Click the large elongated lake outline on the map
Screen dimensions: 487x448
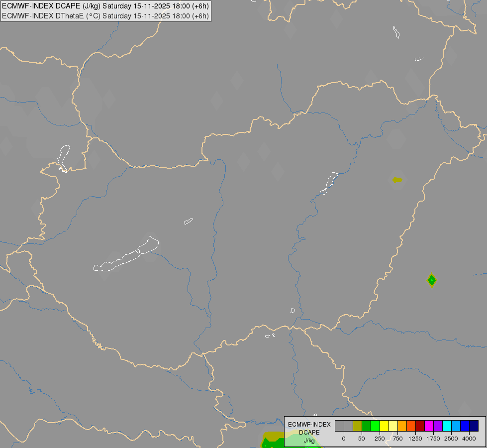point(126,255)
